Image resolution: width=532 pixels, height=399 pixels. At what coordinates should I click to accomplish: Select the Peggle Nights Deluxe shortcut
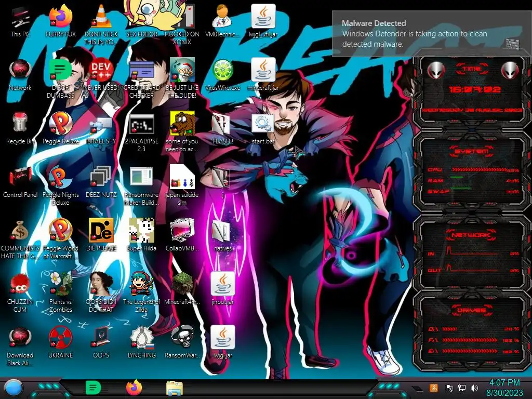pos(60,186)
